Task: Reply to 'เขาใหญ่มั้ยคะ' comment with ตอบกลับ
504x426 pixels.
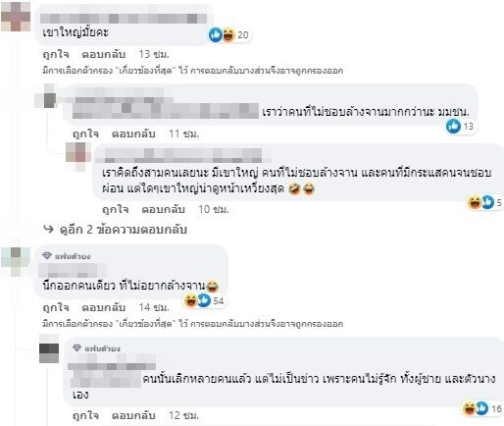Action: tap(103, 54)
